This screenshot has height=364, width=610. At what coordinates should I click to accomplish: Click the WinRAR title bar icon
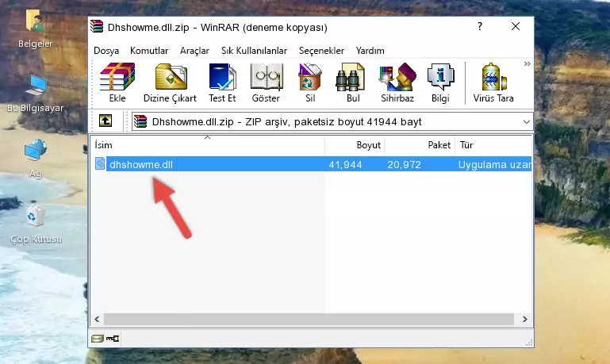pos(97,26)
